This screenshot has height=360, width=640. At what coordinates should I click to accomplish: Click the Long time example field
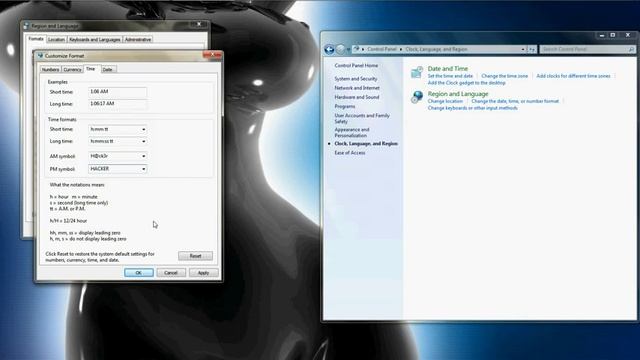point(118,104)
